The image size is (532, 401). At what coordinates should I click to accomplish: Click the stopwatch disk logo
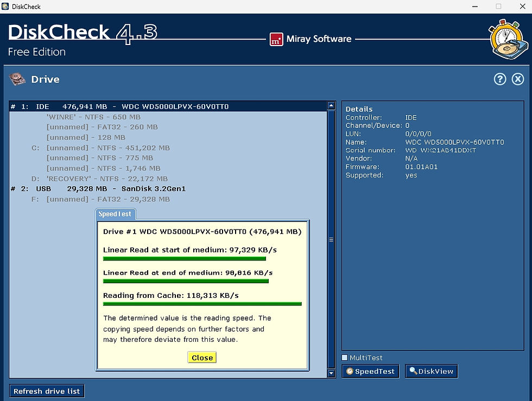508,40
